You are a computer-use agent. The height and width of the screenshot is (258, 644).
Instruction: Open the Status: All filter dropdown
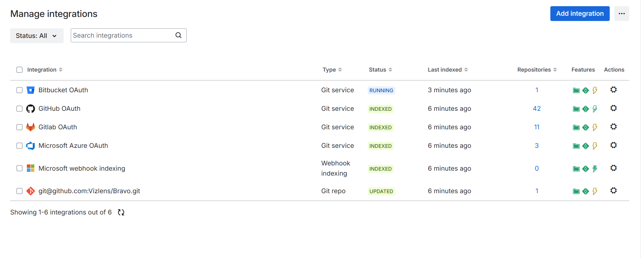37,36
